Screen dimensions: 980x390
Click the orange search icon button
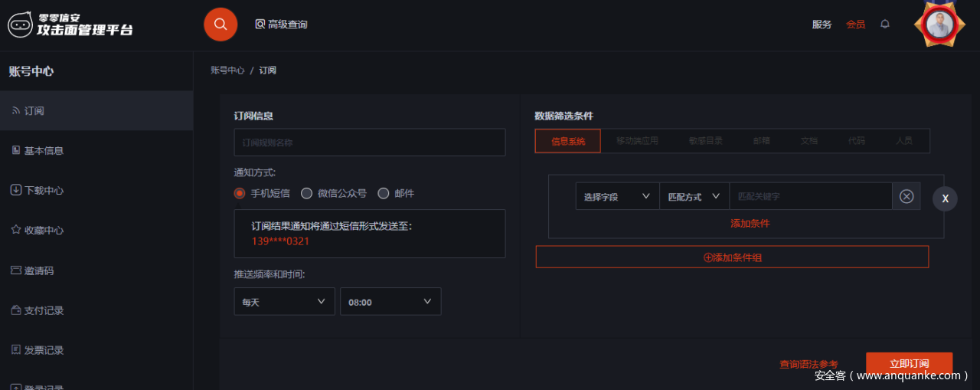[220, 25]
